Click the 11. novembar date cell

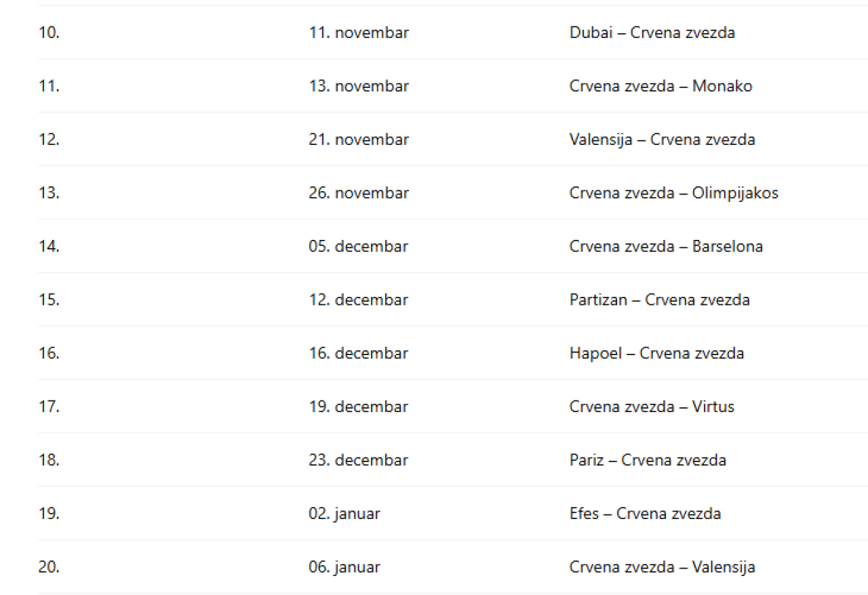(x=359, y=33)
